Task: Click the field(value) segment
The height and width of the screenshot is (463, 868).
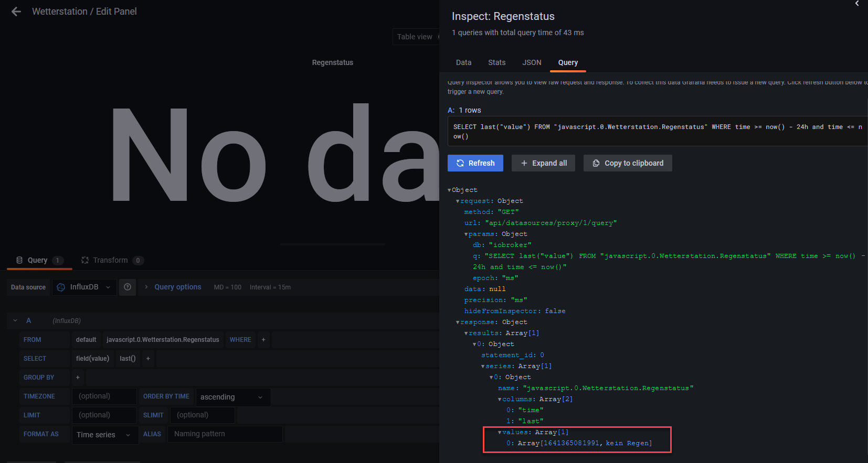Action: coord(92,359)
